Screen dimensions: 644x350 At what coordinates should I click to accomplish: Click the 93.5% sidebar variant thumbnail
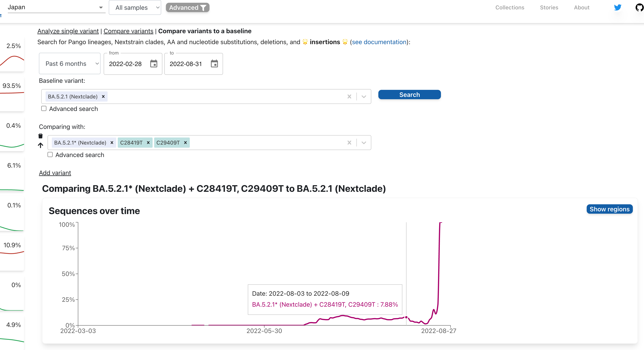12,94
